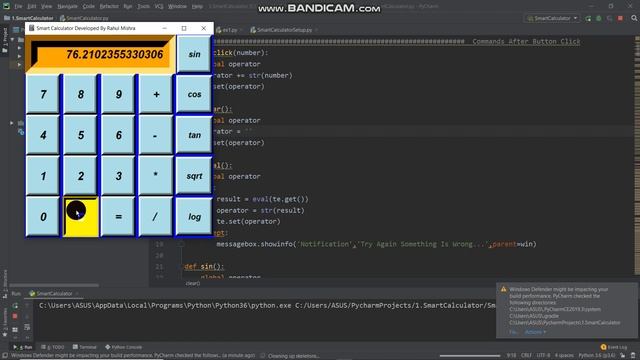Click the red Stop icon in the Run panel
This screenshot has height=360, width=640.
(15, 316)
